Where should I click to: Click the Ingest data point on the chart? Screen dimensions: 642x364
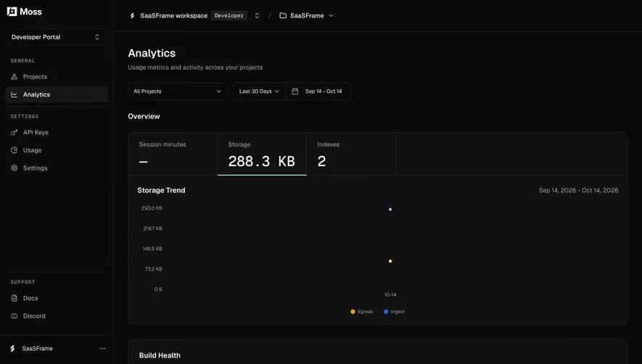click(x=390, y=210)
